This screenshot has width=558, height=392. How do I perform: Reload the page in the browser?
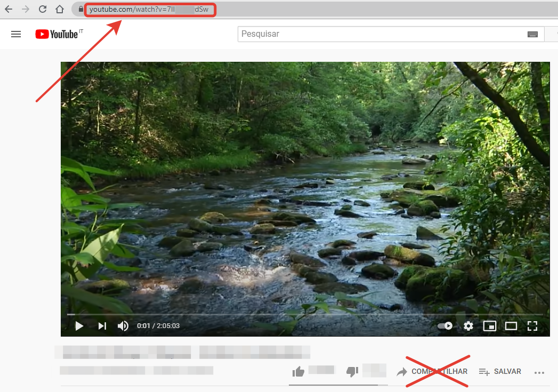43,9
